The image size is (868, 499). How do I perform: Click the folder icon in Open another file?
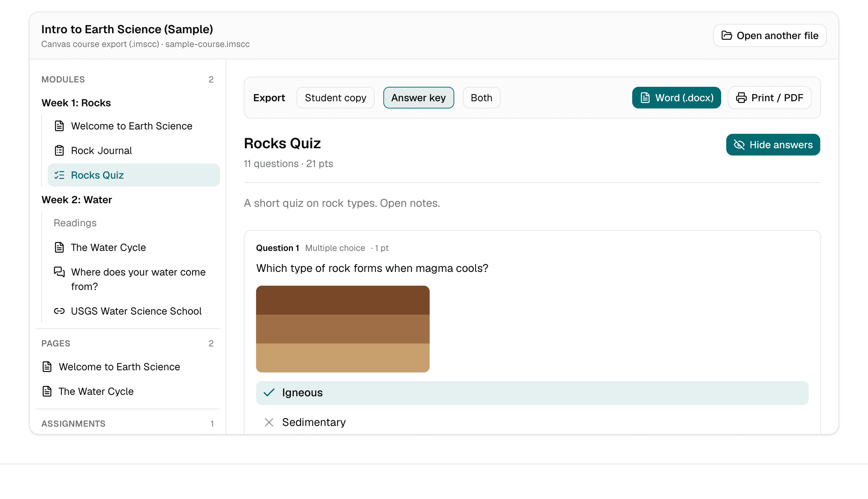click(727, 35)
